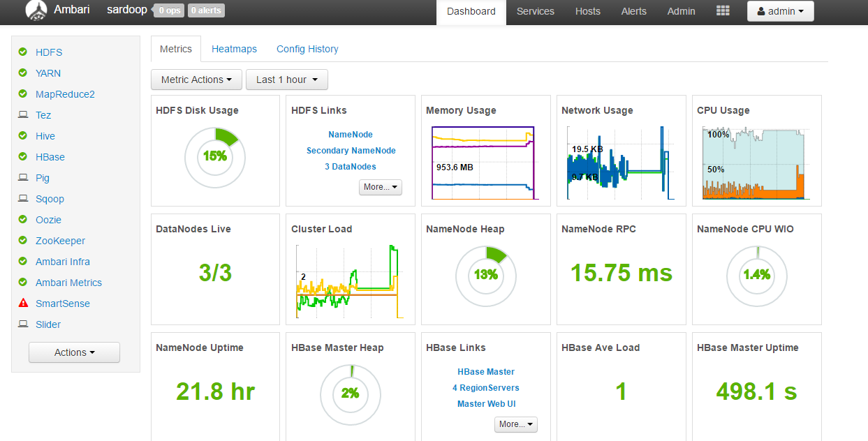Viewport: 868px width, 441px height.
Task: Expand the service Actions dropdown
Action: [x=74, y=352]
